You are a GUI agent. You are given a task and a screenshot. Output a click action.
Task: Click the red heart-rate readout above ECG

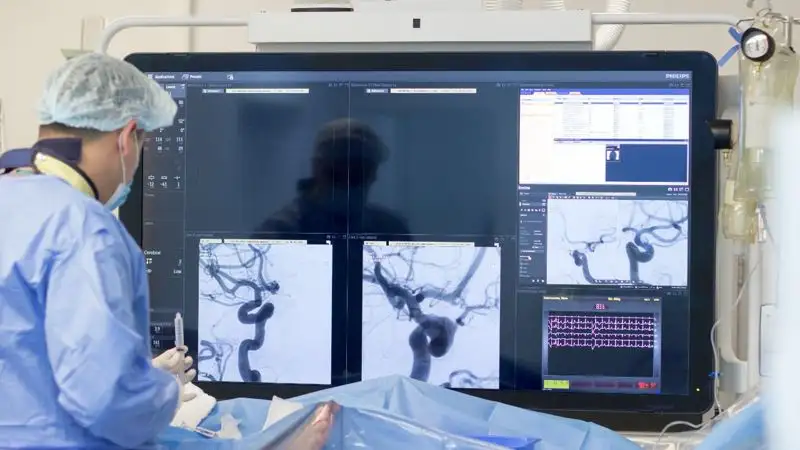(x=600, y=306)
